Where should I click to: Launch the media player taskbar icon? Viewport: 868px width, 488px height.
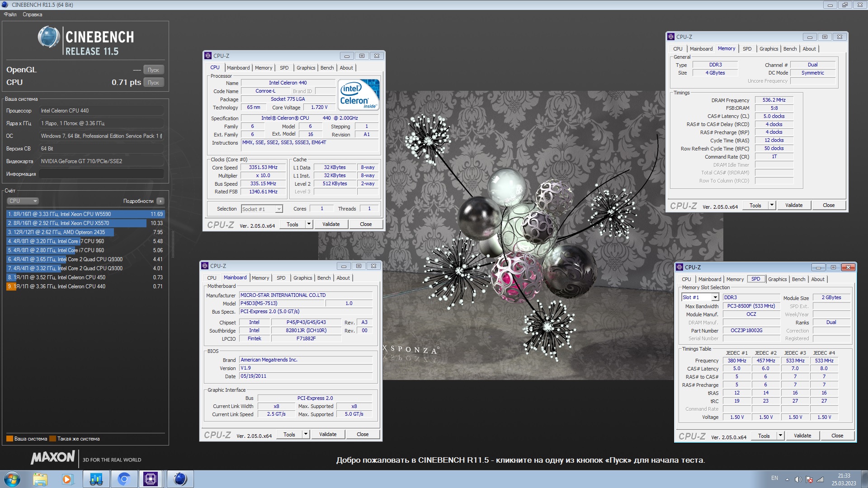click(67, 479)
